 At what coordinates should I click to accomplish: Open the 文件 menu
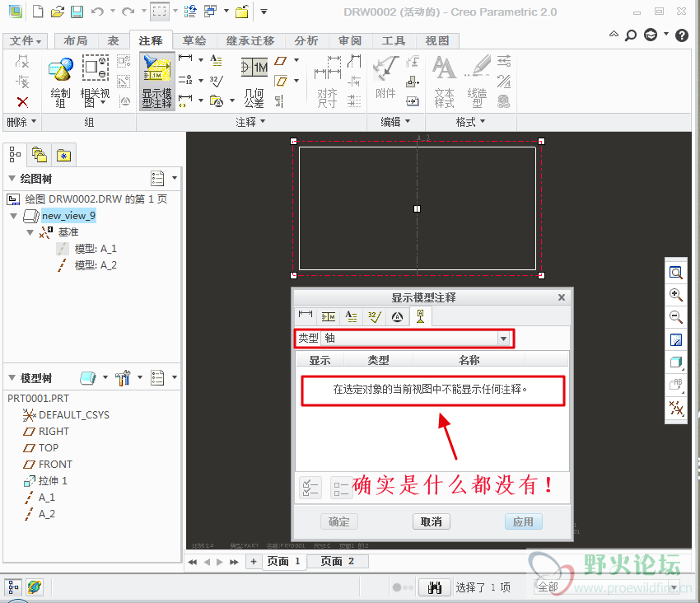coord(26,40)
